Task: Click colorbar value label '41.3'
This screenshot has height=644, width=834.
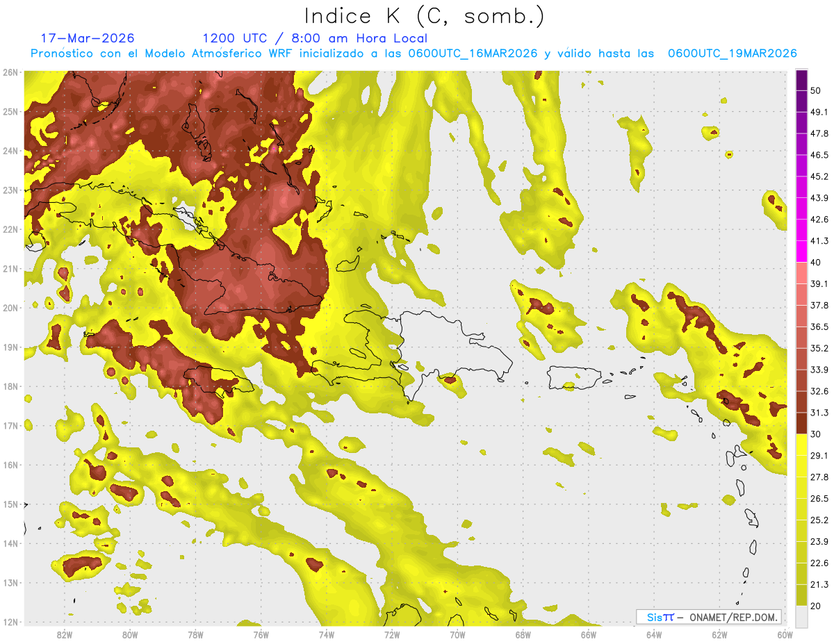Action: 819,241
